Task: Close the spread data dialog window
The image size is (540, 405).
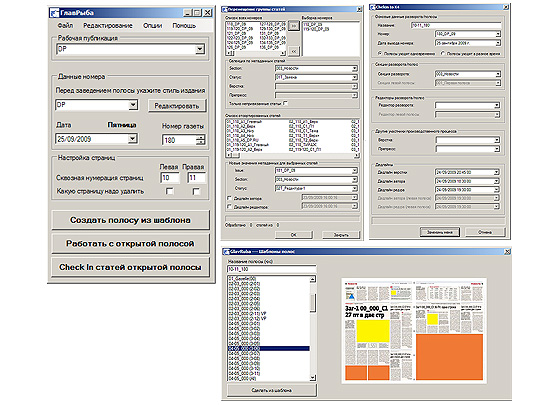Action: pos(506,7)
